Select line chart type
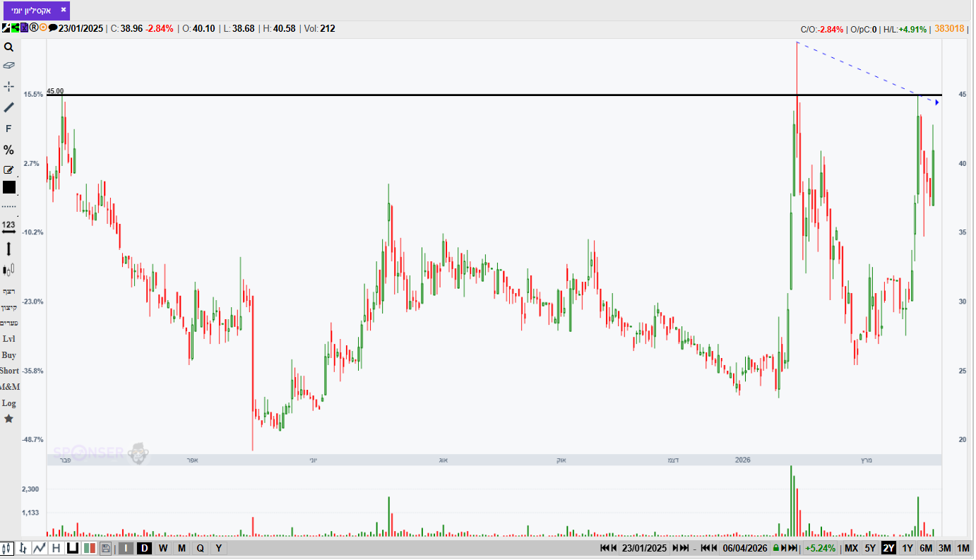The width and height of the screenshot is (976, 560). [x=40, y=548]
